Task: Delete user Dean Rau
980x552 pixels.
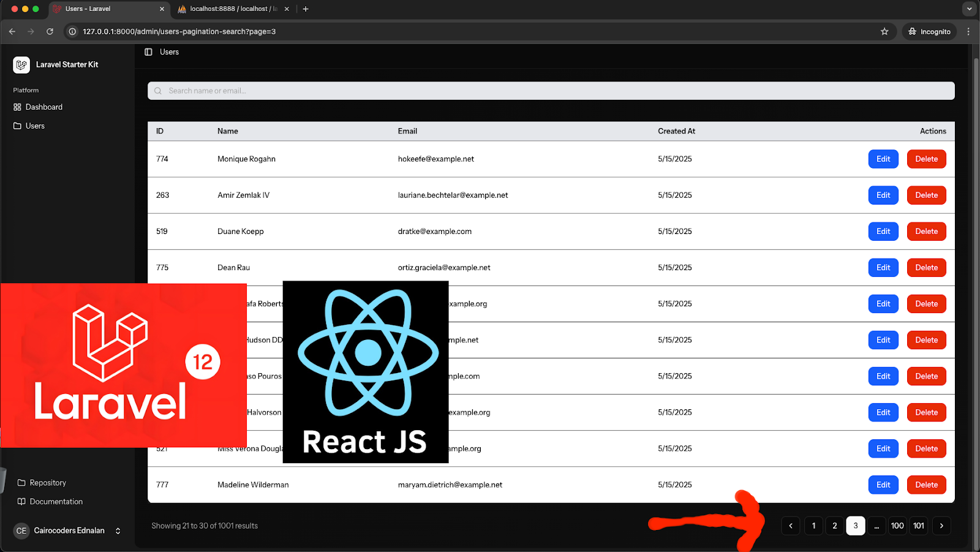Action: point(926,268)
